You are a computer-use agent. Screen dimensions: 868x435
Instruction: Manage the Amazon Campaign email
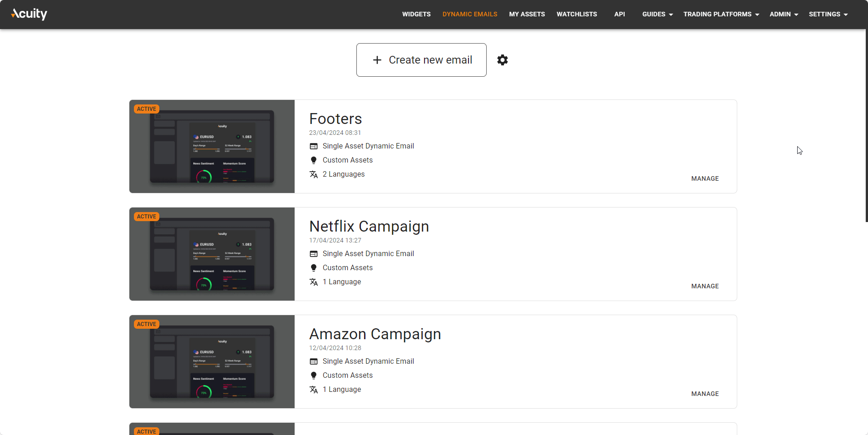coord(705,394)
